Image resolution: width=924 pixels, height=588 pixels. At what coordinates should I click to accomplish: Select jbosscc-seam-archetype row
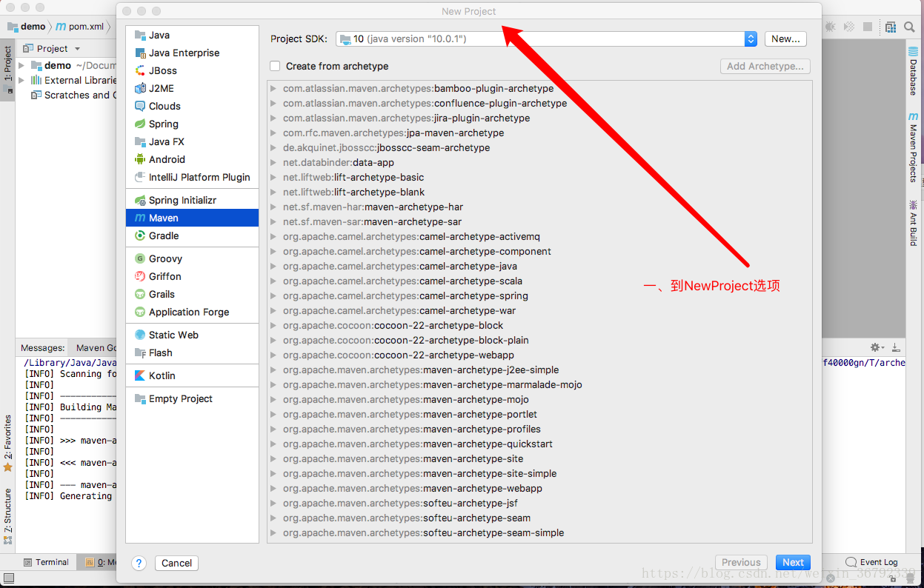tap(539, 147)
